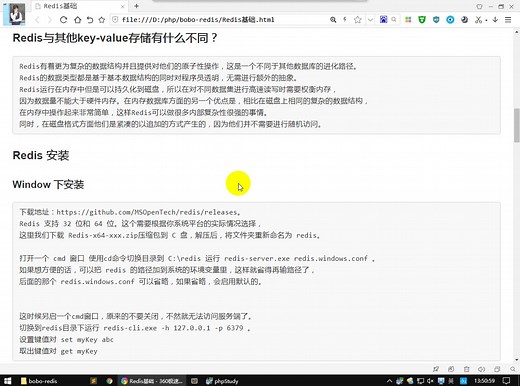Click the address bar URL field
Screen dimensions: 520x386
click(220, 20)
